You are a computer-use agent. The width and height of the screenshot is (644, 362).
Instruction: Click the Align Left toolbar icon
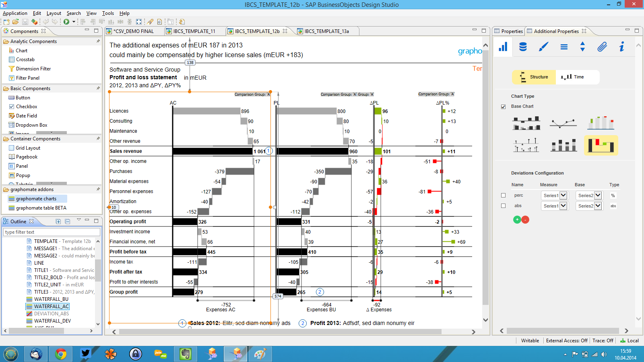pos(83,22)
